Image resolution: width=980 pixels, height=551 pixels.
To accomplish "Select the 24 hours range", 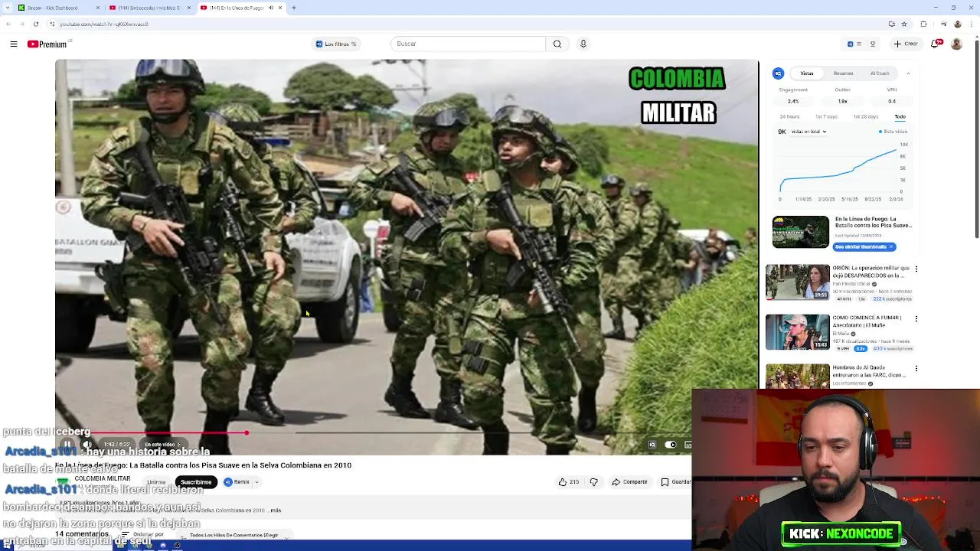I will (789, 116).
